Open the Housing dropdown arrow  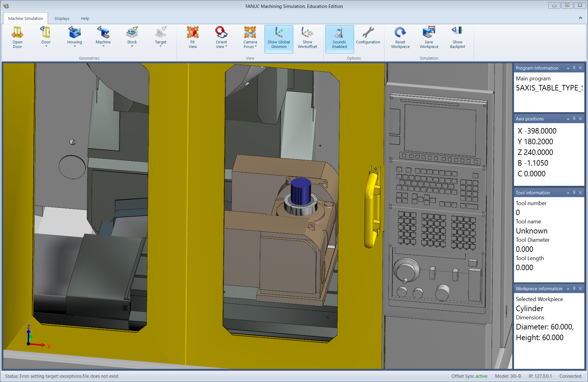[x=75, y=46]
